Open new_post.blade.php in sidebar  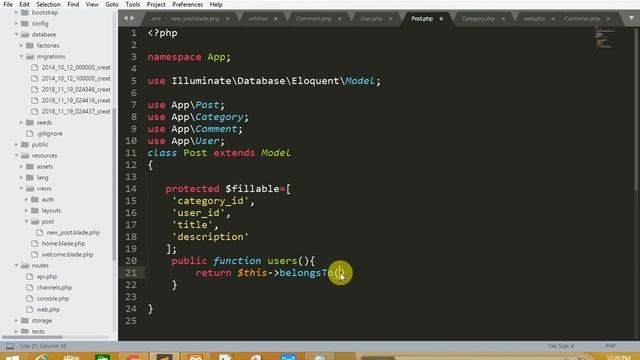(x=73, y=233)
